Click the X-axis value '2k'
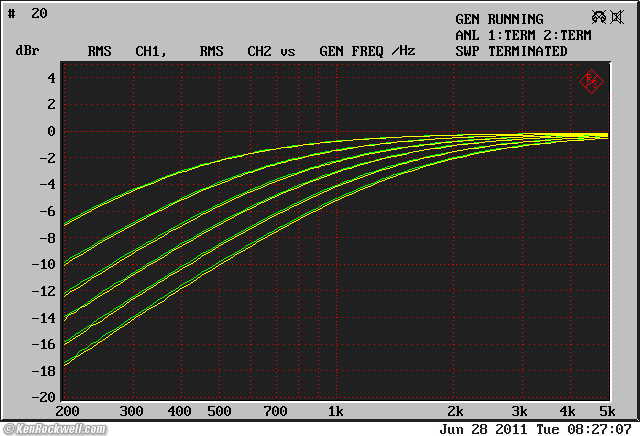Image resolution: width=640 pixels, height=436 pixels. pos(456,411)
